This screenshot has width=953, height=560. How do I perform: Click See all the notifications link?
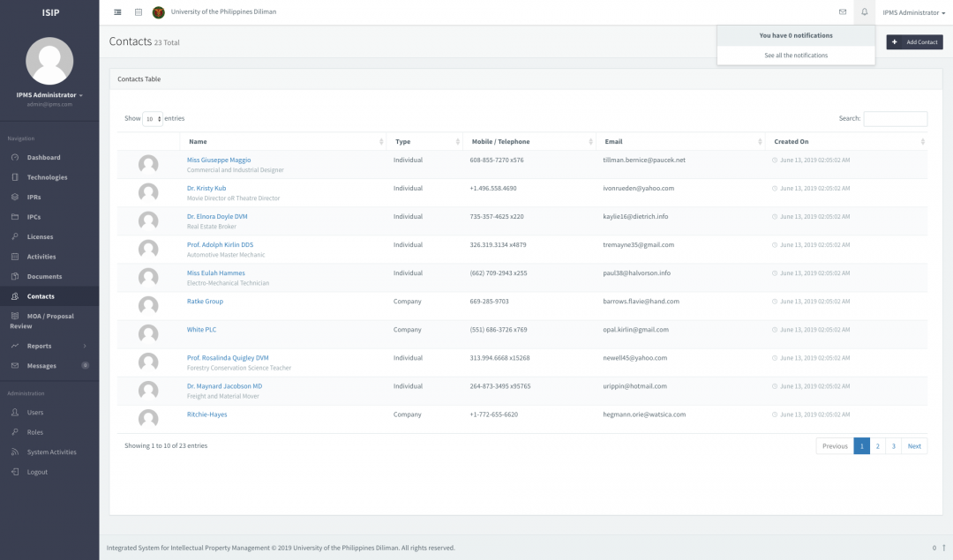(796, 56)
